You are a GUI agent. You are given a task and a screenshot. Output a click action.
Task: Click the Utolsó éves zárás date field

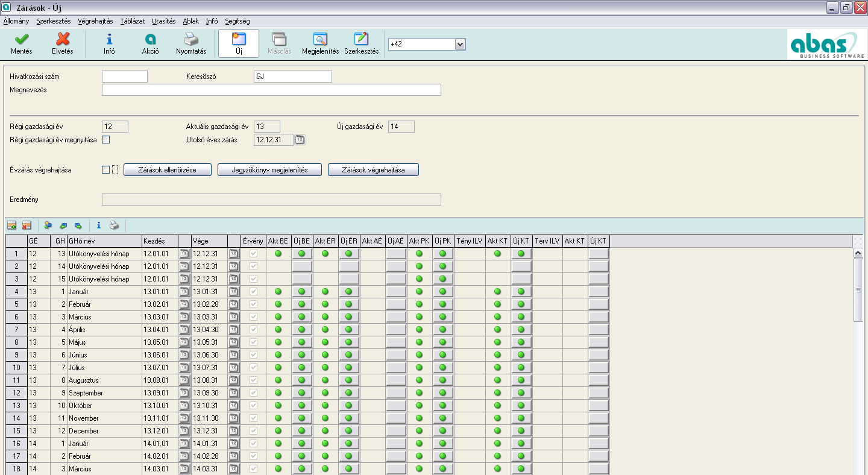(274, 140)
